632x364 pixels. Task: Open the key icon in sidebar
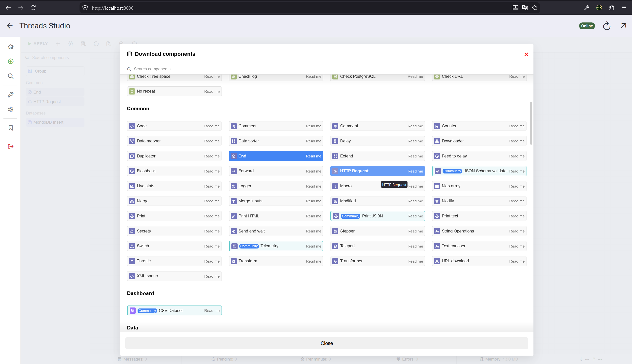[x=11, y=95]
